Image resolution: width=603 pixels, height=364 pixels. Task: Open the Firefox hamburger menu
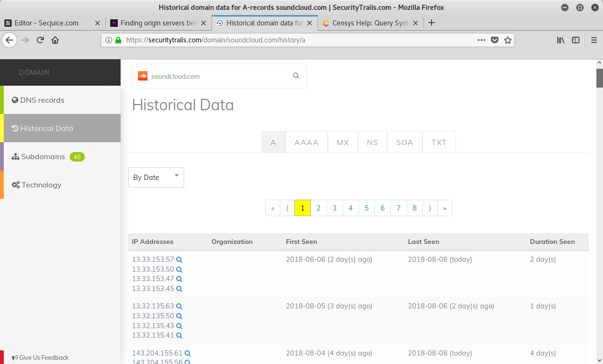coord(594,40)
